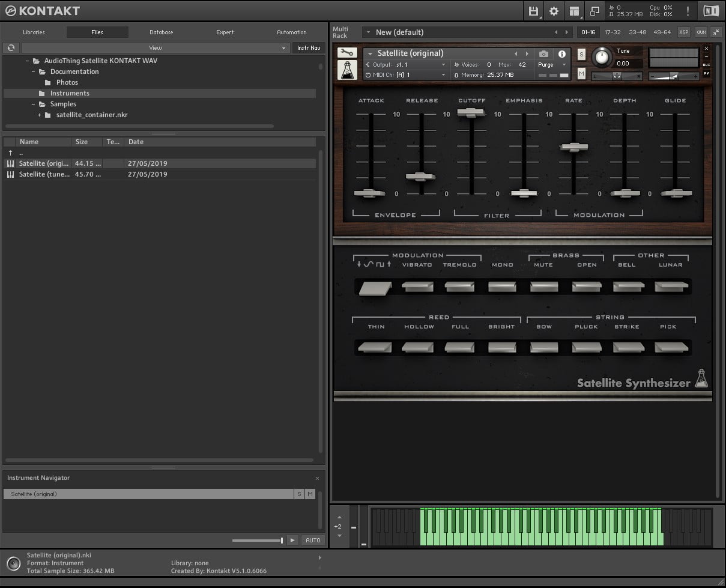This screenshot has height=588, width=726.
Task: Toggle the String Pluck switch
Action: click(x=587, y=347)
